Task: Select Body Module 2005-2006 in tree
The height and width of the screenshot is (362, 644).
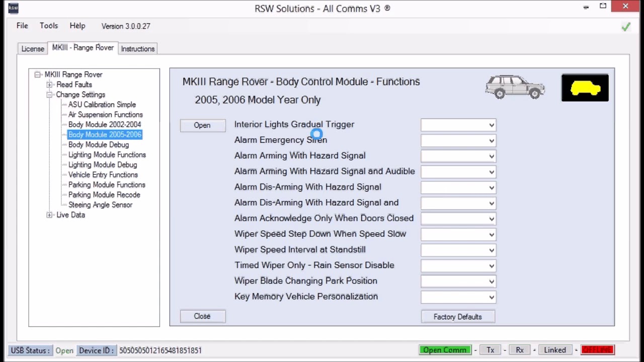Action: [x=105, y=135]
